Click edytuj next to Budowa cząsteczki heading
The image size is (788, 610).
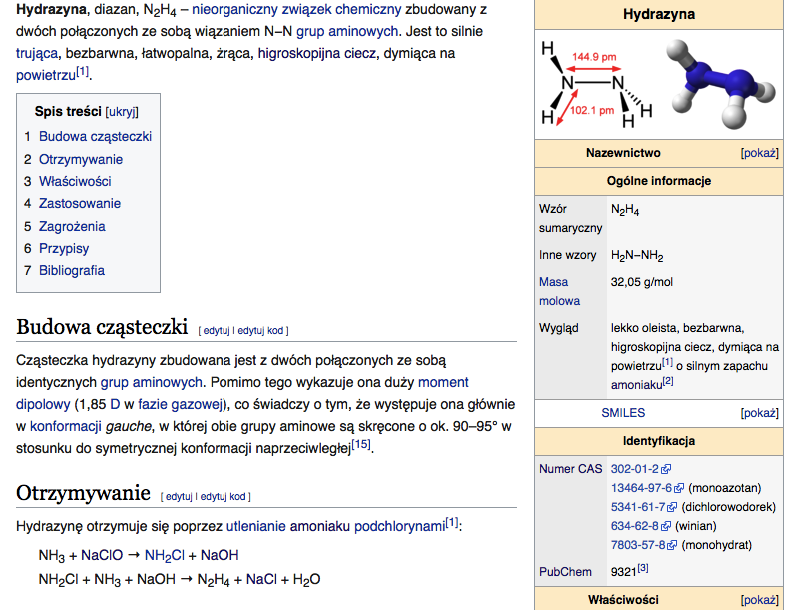click(x=216, y=331)
